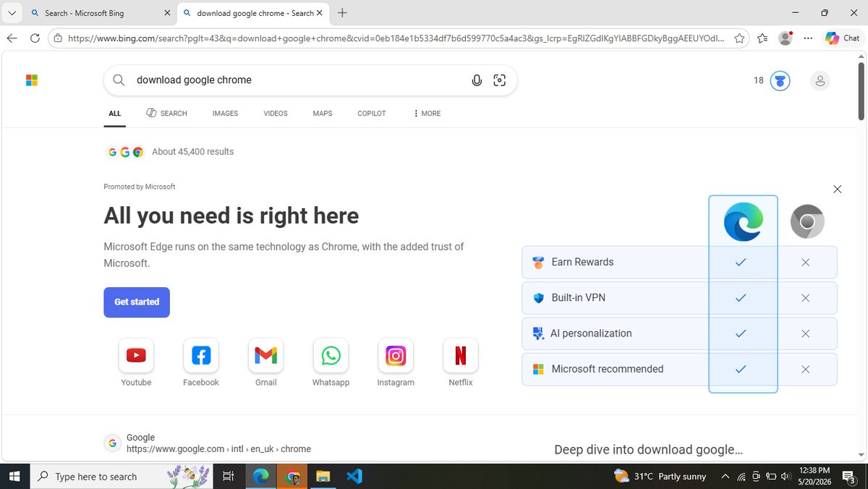Click the Built-in VPN feature row

(679, 297)
